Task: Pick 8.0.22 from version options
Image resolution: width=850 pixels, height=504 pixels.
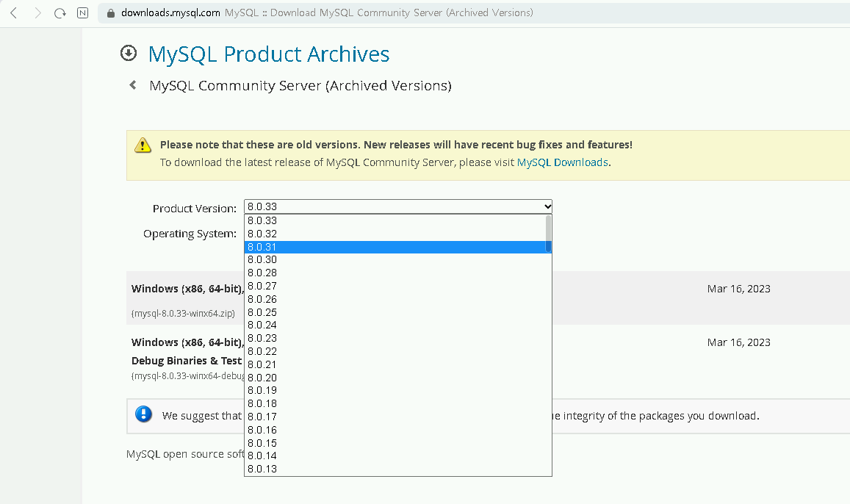Action: [395, 351]
